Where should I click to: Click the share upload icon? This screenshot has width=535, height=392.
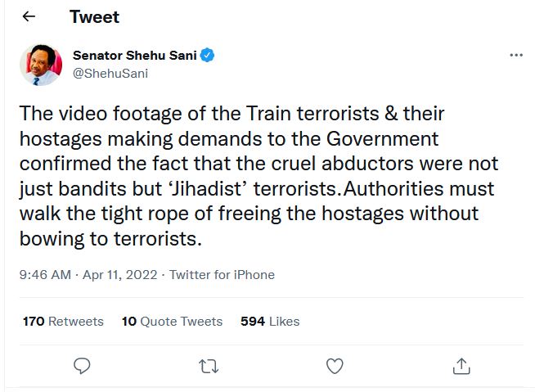click(x=461, y=365)
